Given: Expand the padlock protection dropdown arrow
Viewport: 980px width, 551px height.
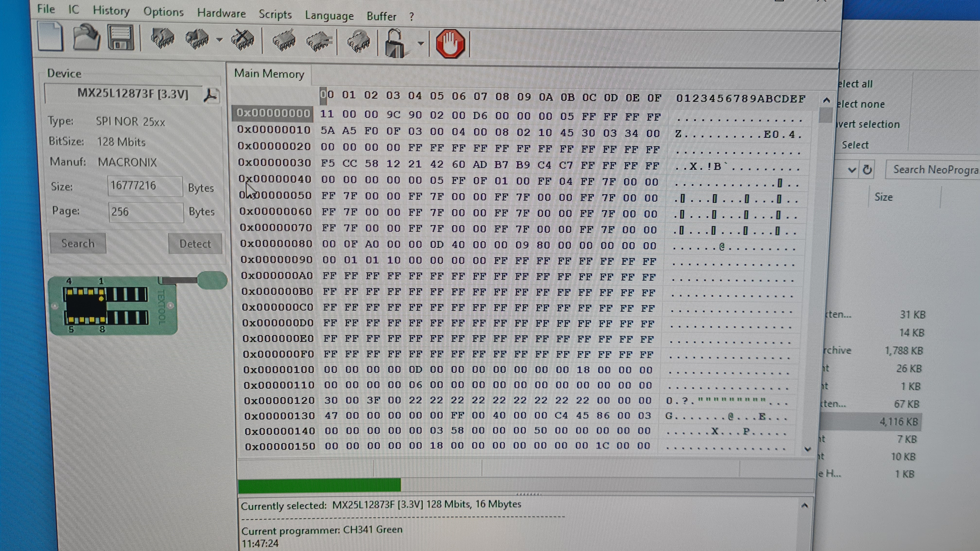Looking at the screenshot, I should click(421, 43).
